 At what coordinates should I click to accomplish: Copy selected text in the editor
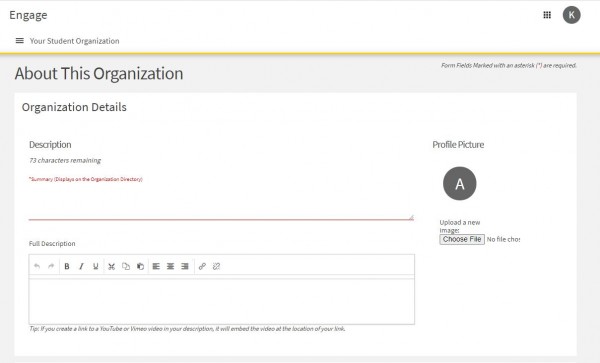pos(126,266)
